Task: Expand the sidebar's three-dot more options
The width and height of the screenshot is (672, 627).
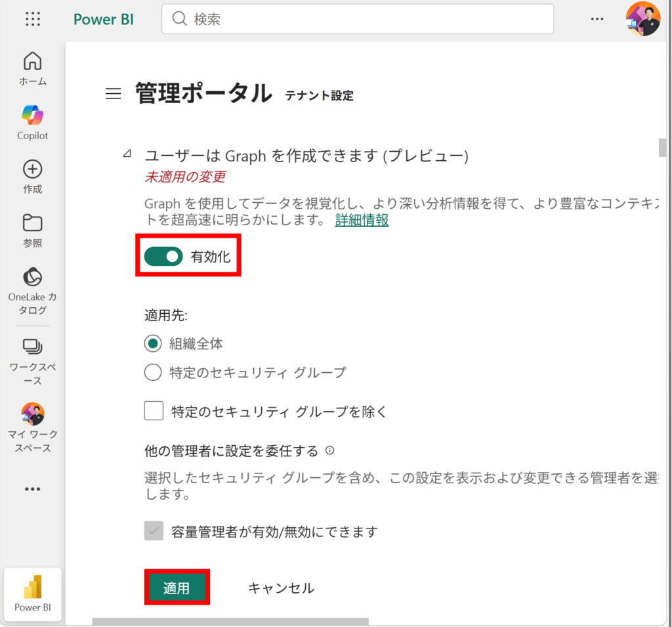Action: tap(33, 489)
